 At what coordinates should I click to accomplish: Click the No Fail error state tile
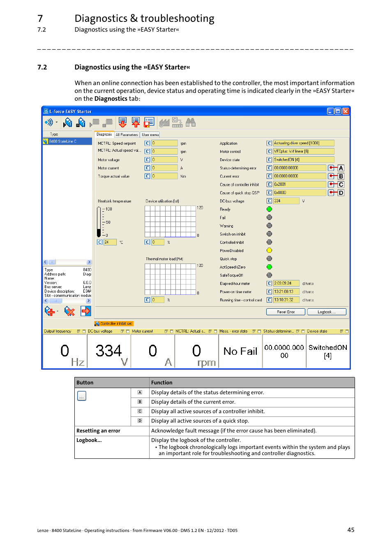point(240,351)
